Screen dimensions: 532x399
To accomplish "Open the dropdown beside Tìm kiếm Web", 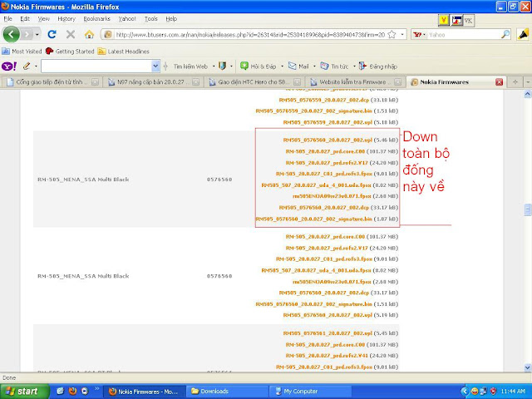I will tap(214, 66).
